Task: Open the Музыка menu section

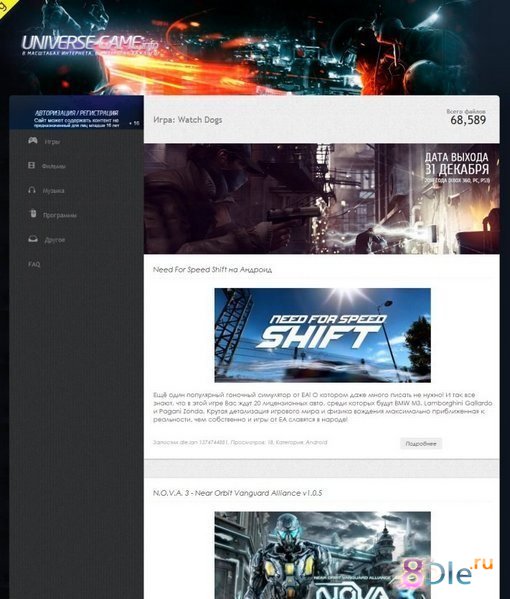Action: click(53, 191)
